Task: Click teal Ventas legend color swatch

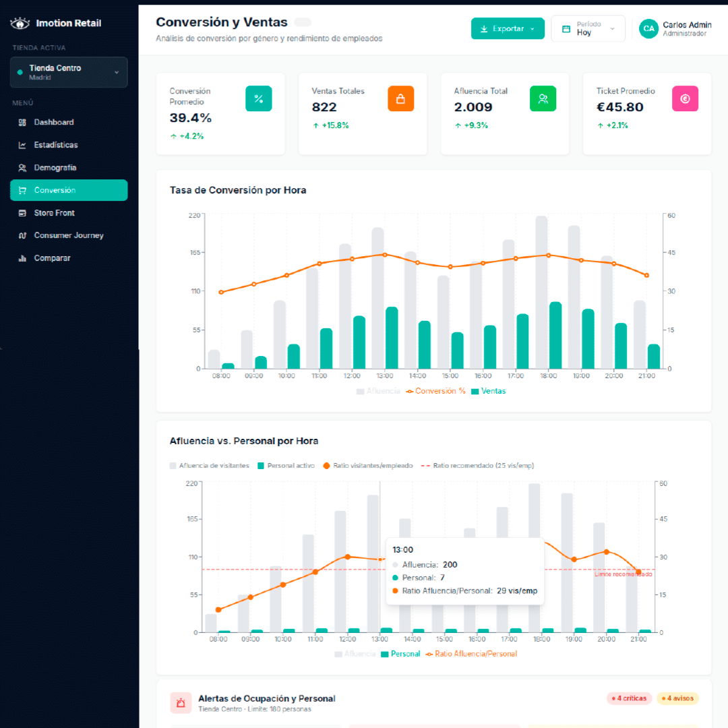Action: pyautogui.click(x=475, y=391)
